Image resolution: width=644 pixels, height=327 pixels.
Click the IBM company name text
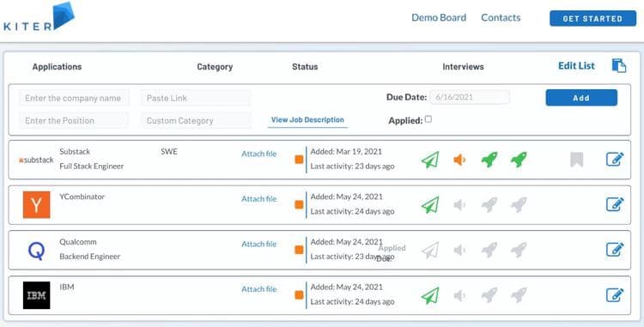tap(67, 287)
